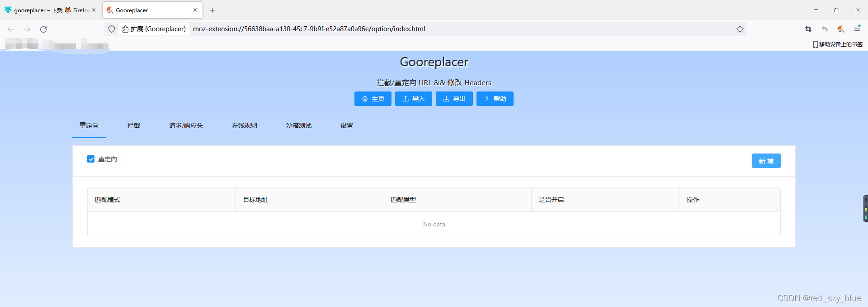Click the 是否开启 column header

(605, 200)
